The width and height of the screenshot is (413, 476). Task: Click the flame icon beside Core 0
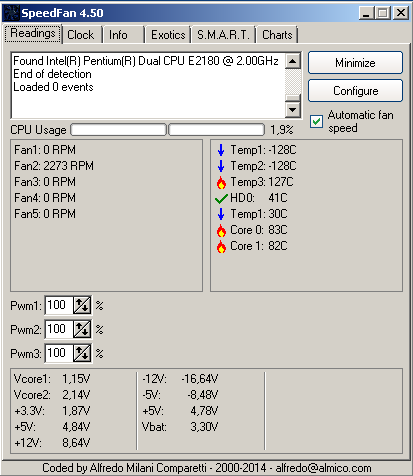pyautogui.click(x=221, y=230)
